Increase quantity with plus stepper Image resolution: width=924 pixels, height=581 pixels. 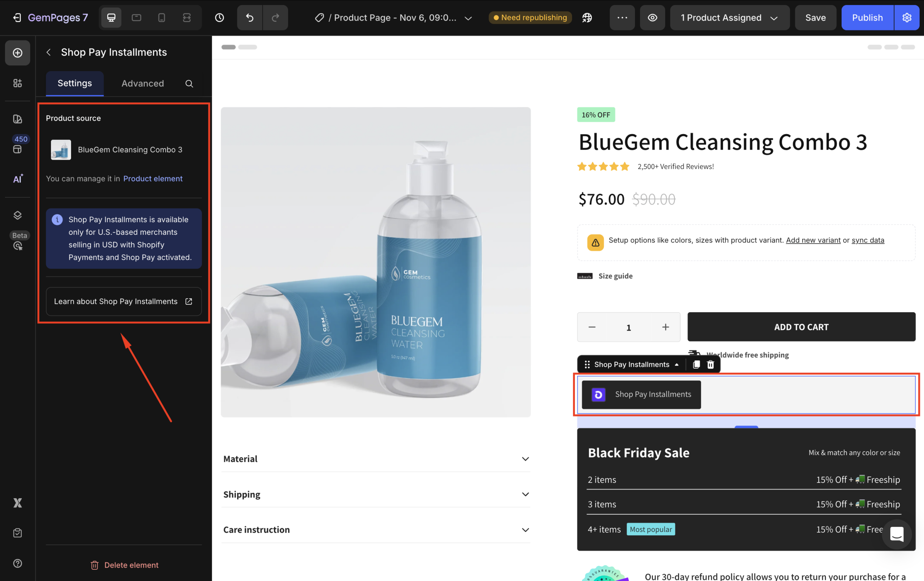click(x=665, y=327)
